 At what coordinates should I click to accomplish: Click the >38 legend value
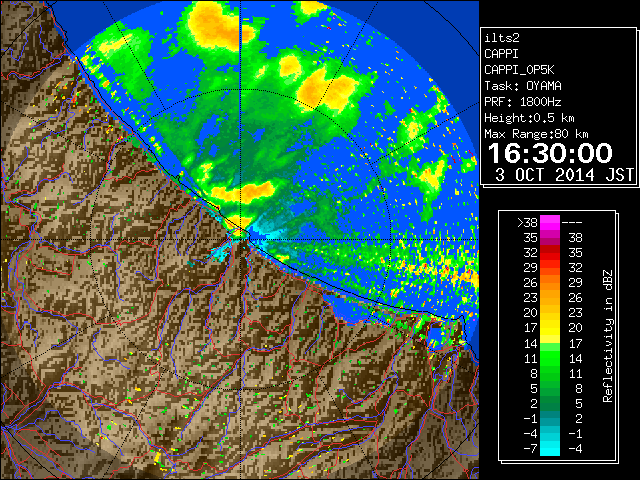(x=527, y=223)
